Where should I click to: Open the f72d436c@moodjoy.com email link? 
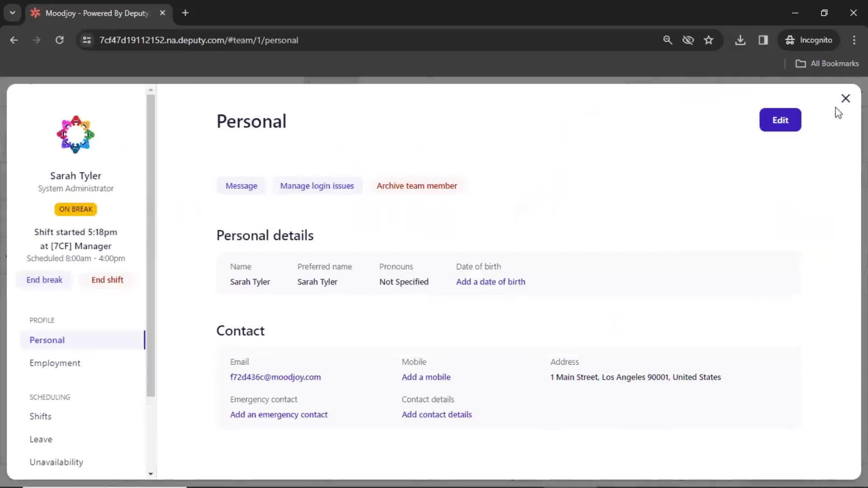pyautogui.click(x=275, y=377)
